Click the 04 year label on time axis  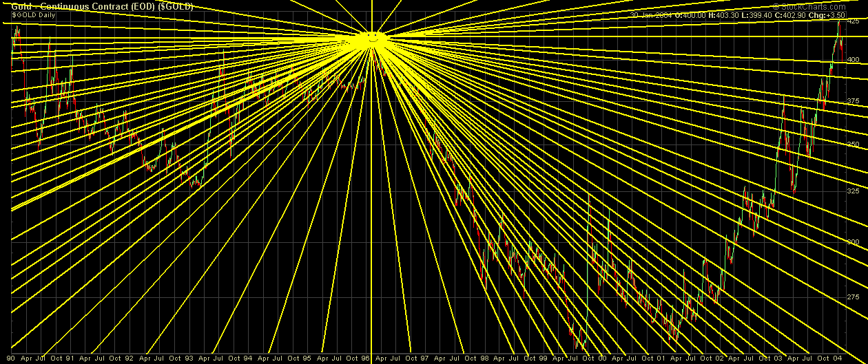tap(840, 358)
